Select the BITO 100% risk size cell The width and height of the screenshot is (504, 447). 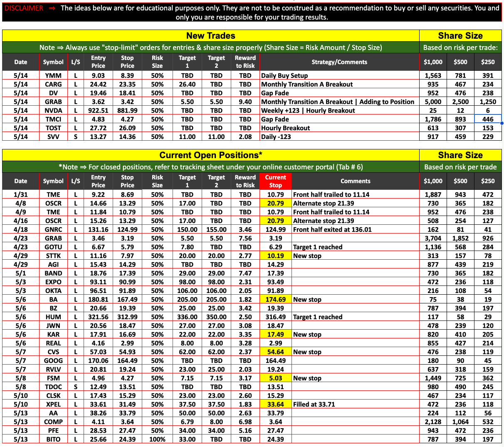[x=157, y=439]
